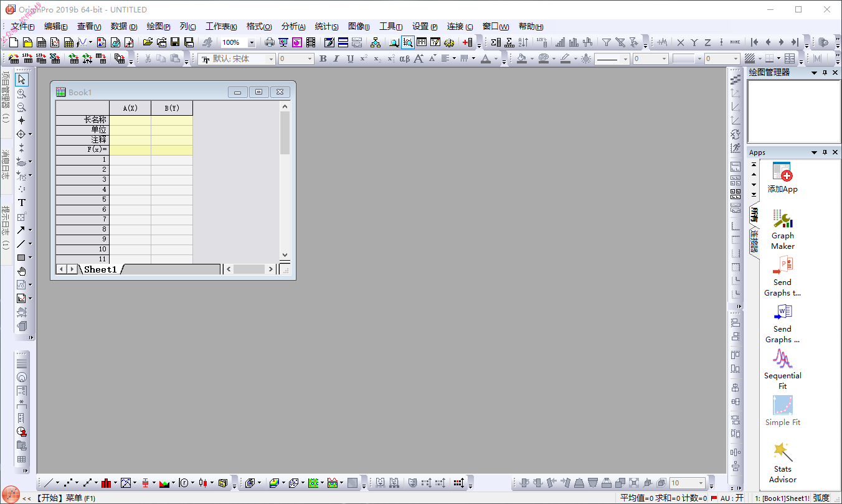Click the Save project floppy icon
Image resolution: width=842 pixels, height=504 pixels.
pos(175,42)
